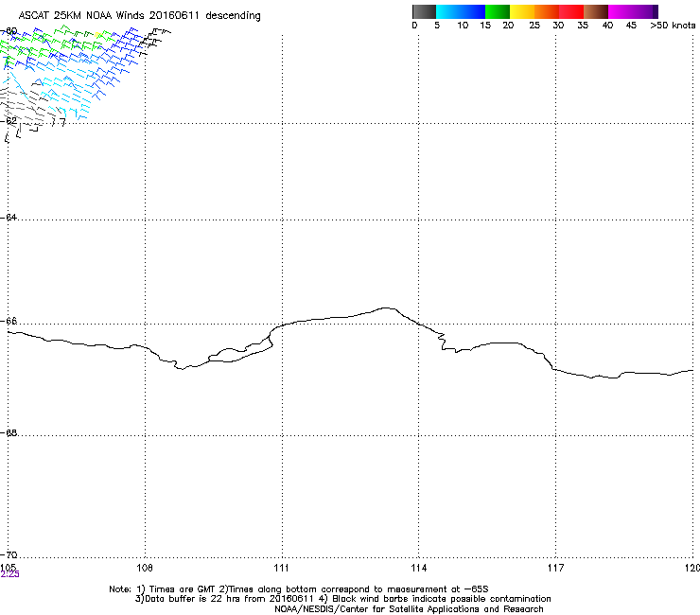Click the legend label 25
700x615 pixels.
pos(534,26)
